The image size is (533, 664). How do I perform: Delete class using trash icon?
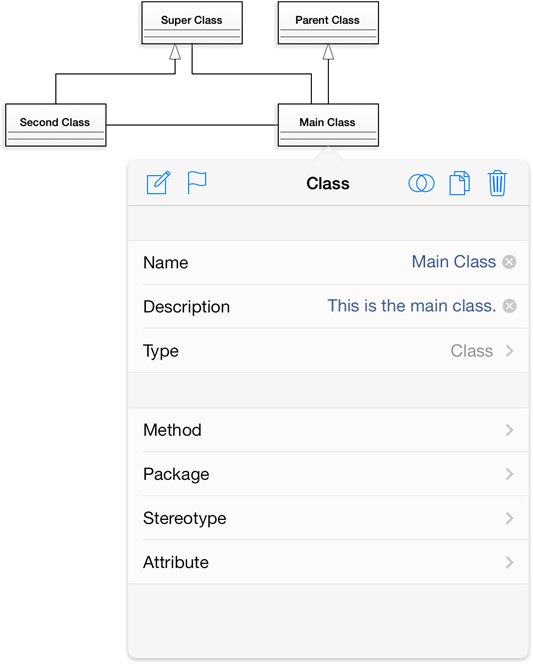[x=497, y=183]
